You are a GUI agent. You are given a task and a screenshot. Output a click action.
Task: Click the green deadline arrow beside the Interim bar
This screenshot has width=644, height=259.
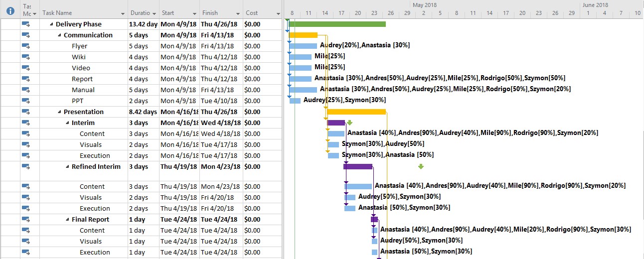tap(349, 123)
